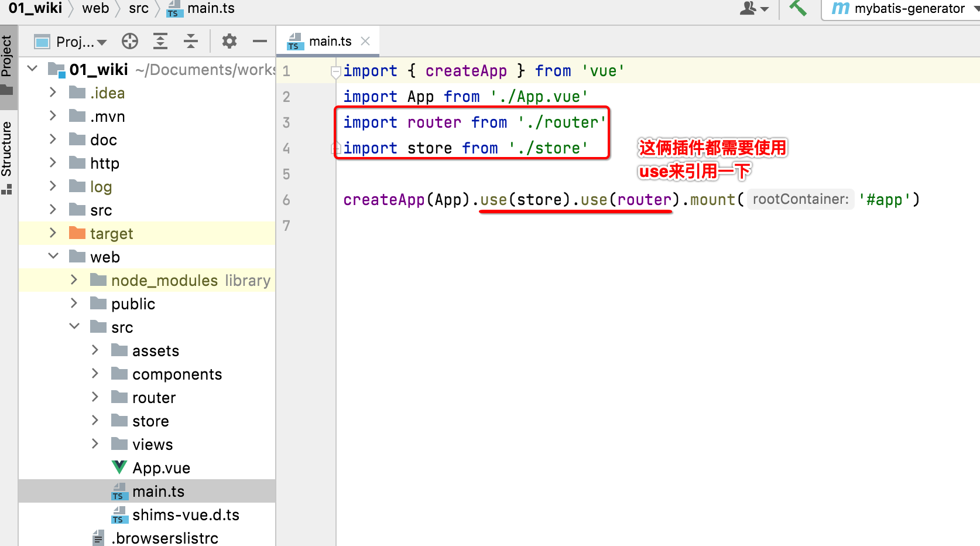Click the Build hammer icon

tap(797, 8)
